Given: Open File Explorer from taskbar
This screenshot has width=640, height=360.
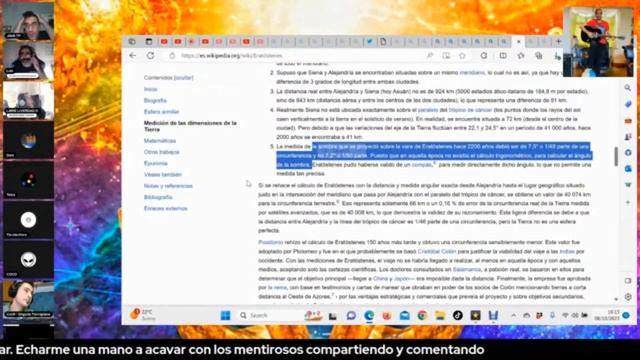Looking at the screenshot, I should tap(440, 315).
